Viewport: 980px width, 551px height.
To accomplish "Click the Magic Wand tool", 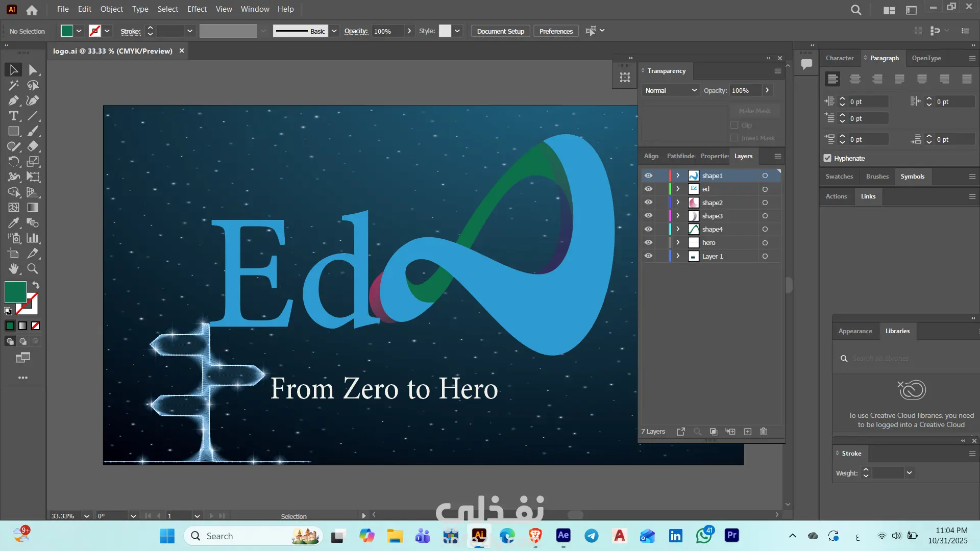I will pos(13,85).
